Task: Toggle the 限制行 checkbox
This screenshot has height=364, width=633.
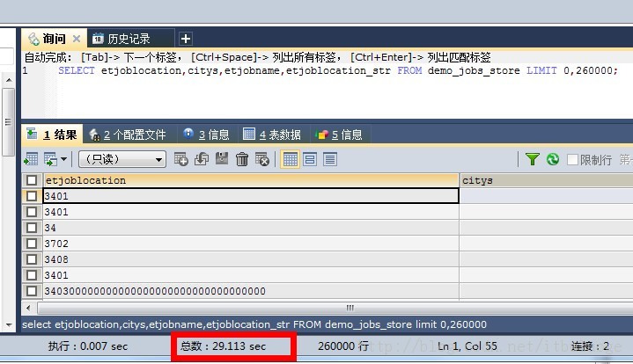Action: (572, 159)
